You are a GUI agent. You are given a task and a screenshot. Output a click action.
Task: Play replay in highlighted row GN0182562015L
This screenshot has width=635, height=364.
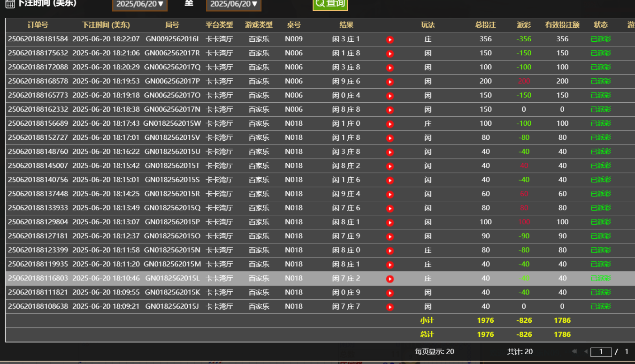coord(390,279)
